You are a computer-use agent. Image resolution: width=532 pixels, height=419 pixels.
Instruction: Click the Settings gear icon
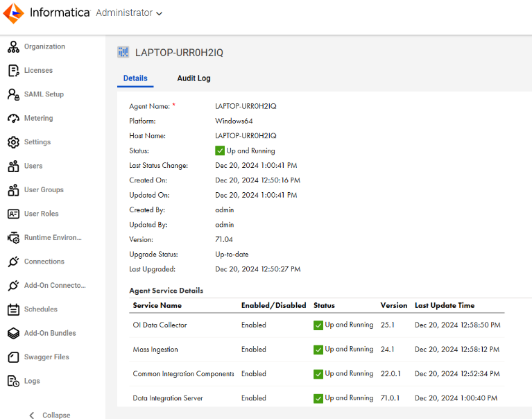[13, 142]
